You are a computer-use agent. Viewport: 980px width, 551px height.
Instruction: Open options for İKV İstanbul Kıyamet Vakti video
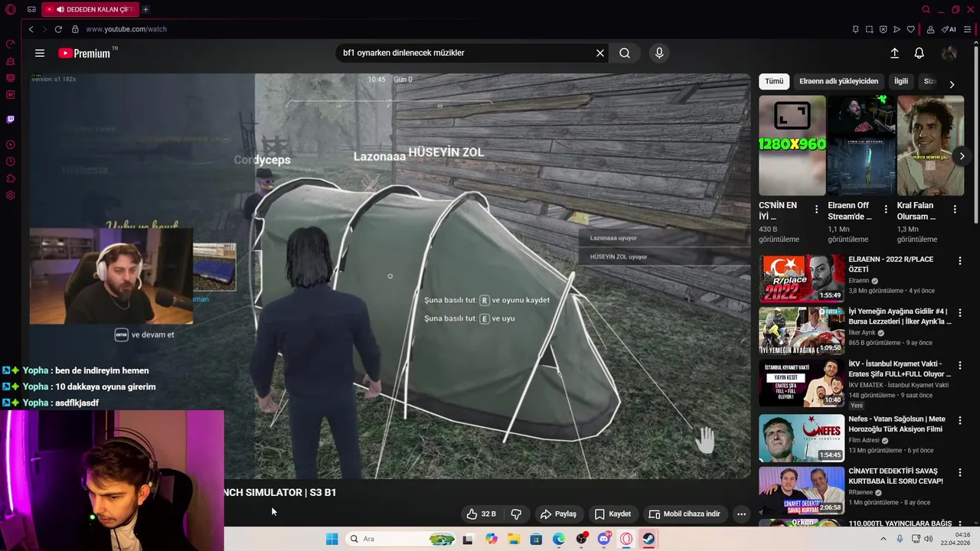click(x=959, y=365)
